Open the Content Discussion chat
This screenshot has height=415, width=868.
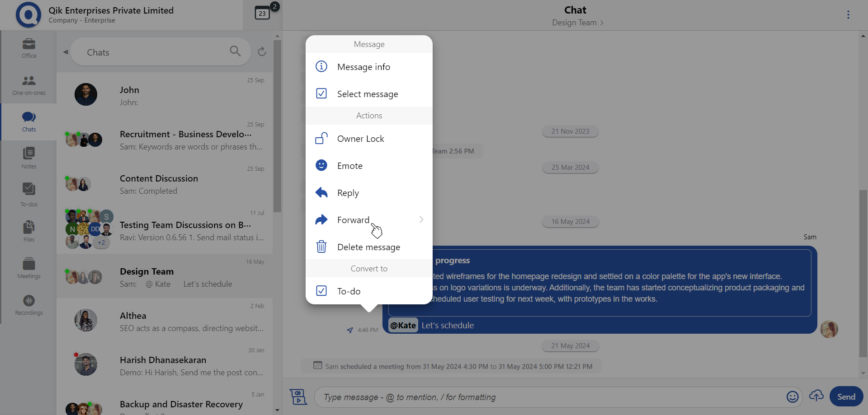coord(165,183)
